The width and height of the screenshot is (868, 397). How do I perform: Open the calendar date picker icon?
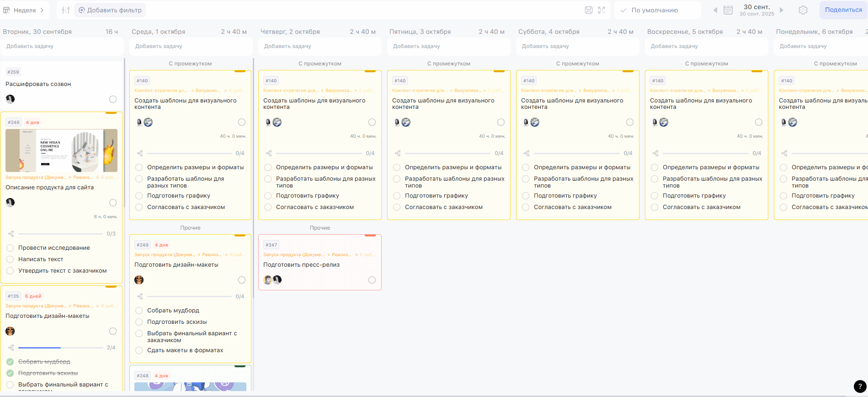(x=728, y=10)
